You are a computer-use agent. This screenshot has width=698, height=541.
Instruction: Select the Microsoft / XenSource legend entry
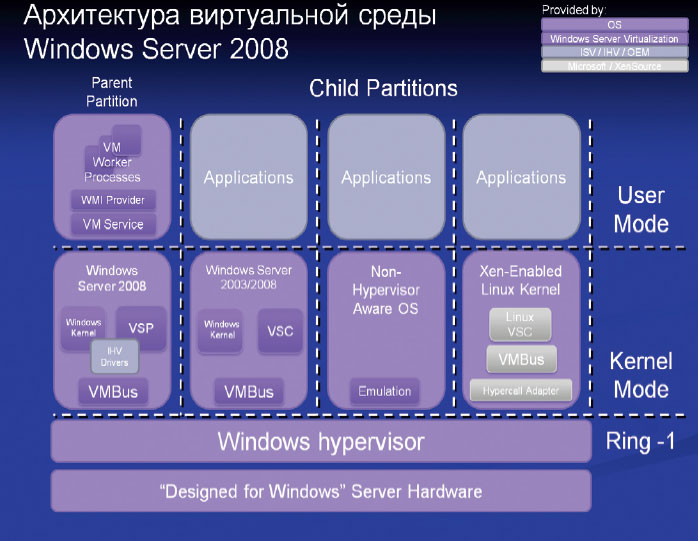point(615,66)
